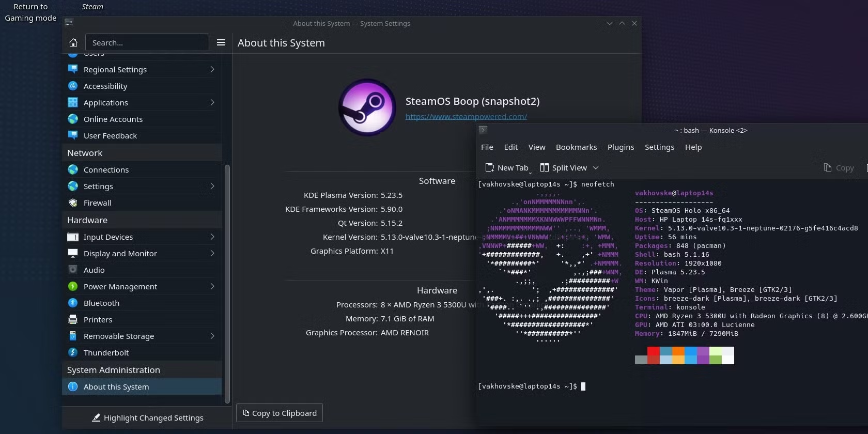Toggle Highlight Changed Settings
The height and width of the screenshot is (434, 868).
147,417
